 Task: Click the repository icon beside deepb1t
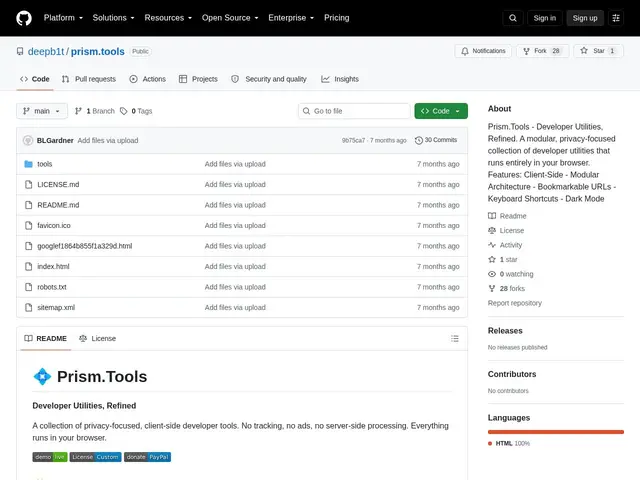pos(20,51)
